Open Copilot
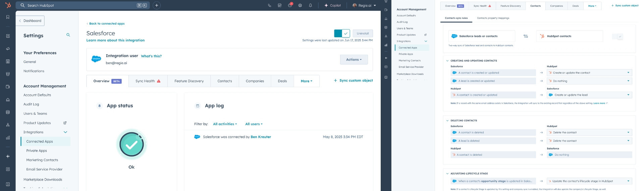 332,5
